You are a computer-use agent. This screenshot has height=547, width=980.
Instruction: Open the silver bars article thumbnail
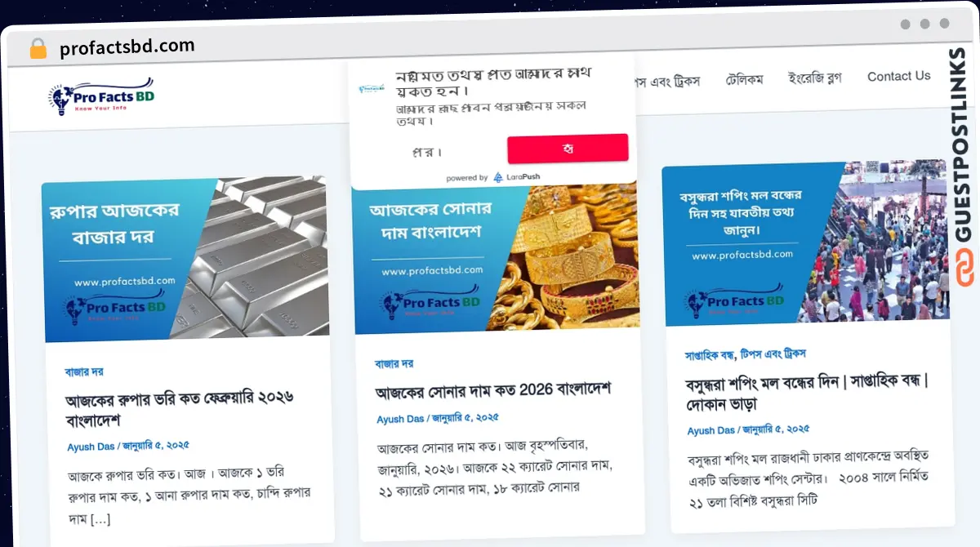[x=185, y=258]
